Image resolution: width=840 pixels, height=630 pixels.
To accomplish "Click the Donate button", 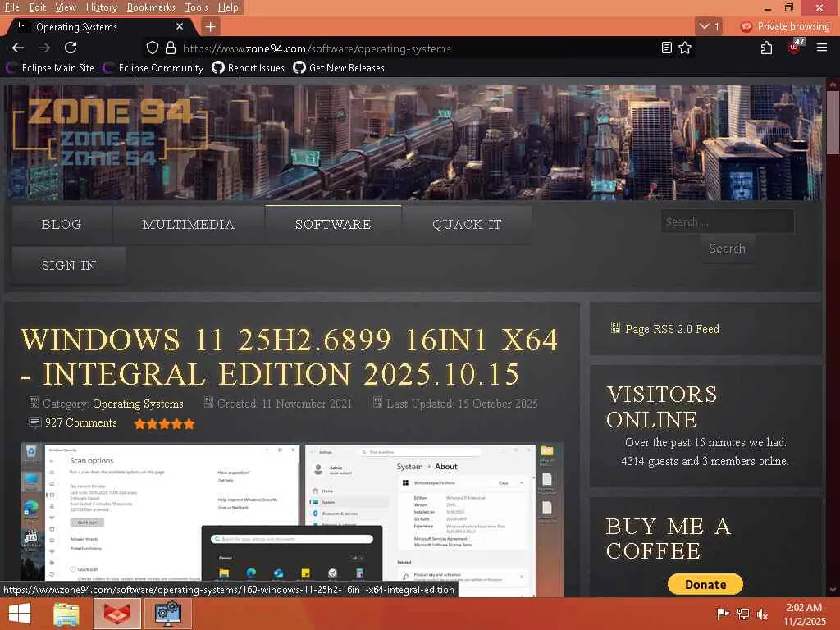I will click(x=705, y=584).
